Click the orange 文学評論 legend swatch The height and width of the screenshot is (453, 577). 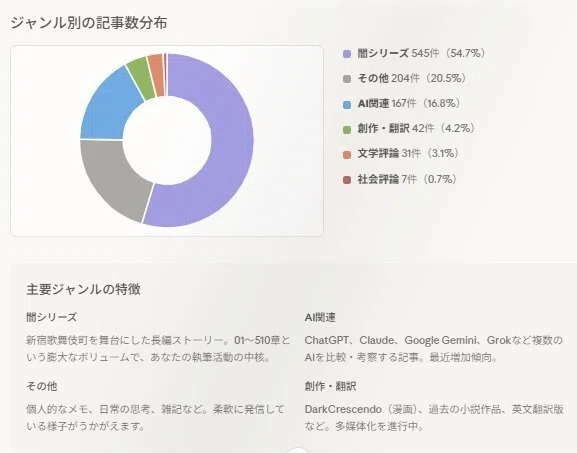pos(347,155)
